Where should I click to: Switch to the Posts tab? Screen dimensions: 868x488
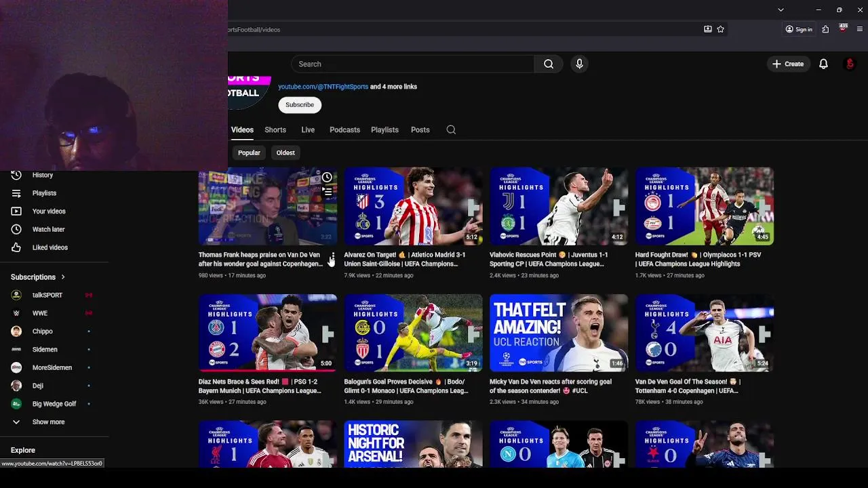(x=420, y=129)
